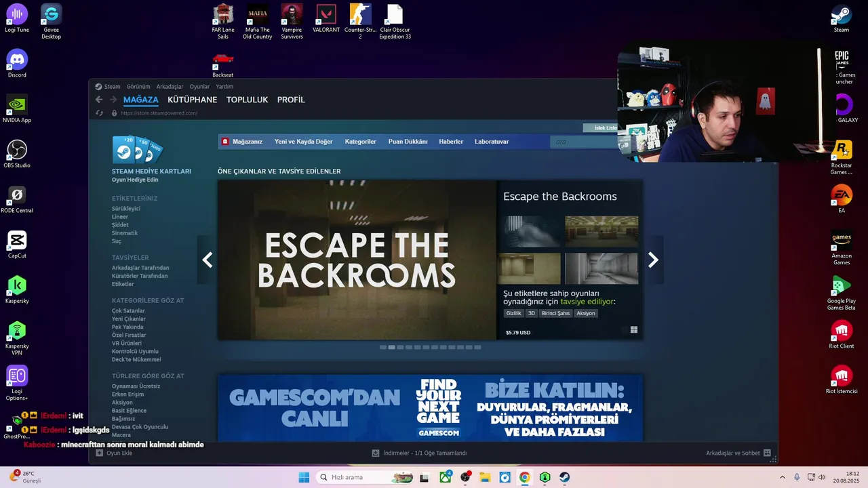Go back with Steam's back arrow
Screen dimensions: 868x488
[99, 100]
